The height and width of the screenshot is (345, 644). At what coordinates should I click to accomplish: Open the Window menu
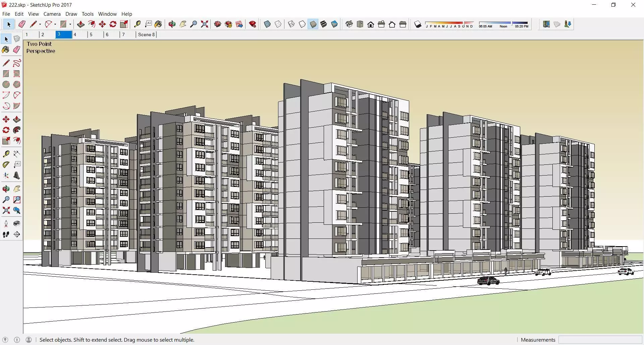click(107, 14)
